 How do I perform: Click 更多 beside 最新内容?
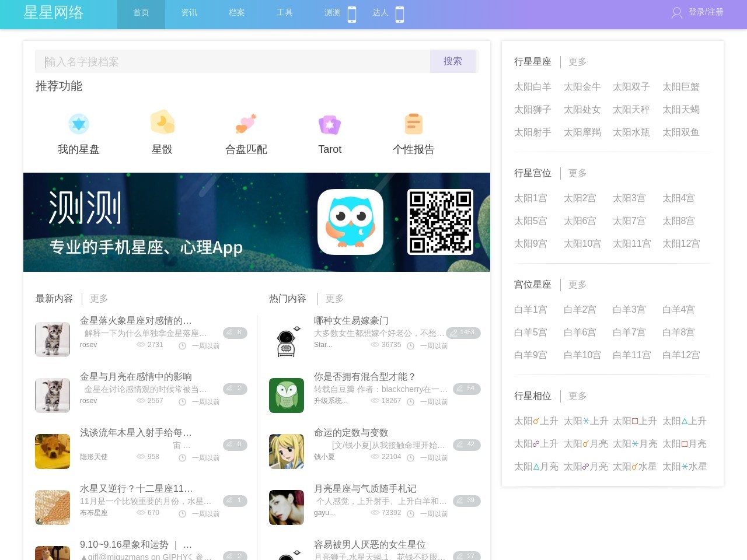point(99,299)
